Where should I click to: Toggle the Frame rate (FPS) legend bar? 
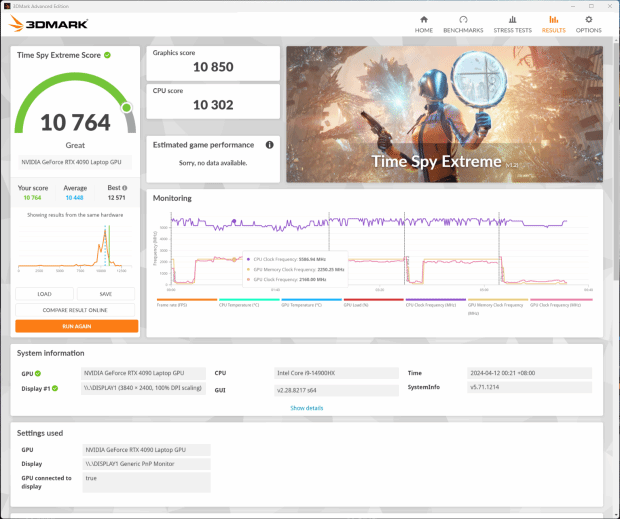point(187,302)
